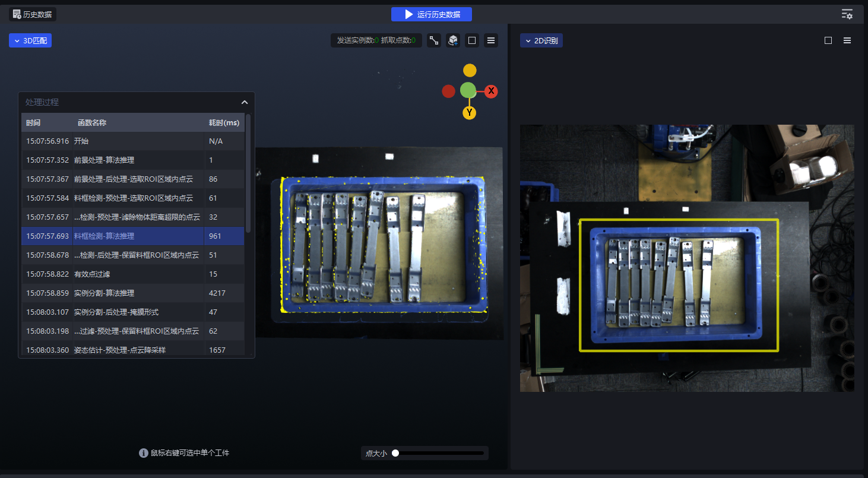The width and height of the screenshot is (868, 478).
Task: Open the 3D匹配 view dropdown
Action: pyautogui.click(x=30, y=40)
